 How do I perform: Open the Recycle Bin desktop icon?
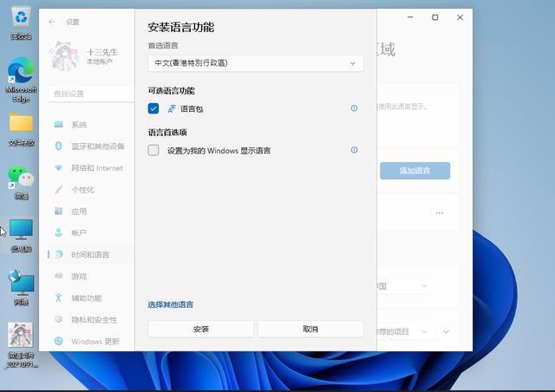click(x=21, y=23)
